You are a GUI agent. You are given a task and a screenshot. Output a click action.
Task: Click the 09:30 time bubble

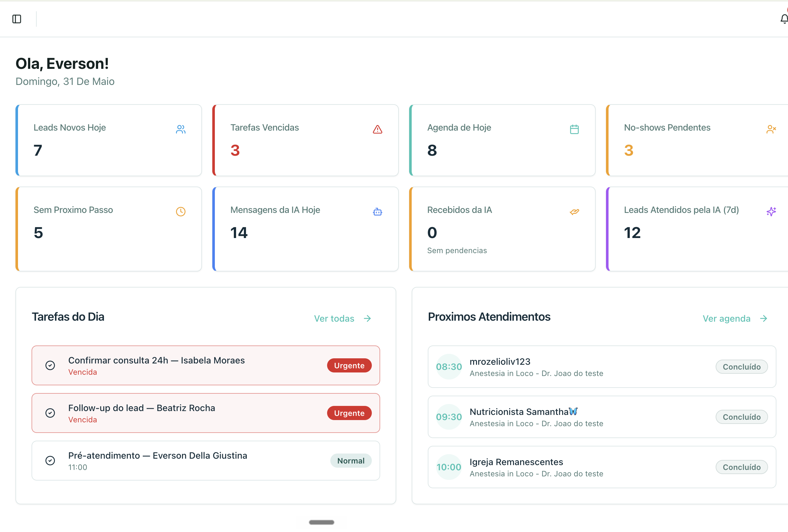pyautogui.click(x=449, y=417)
